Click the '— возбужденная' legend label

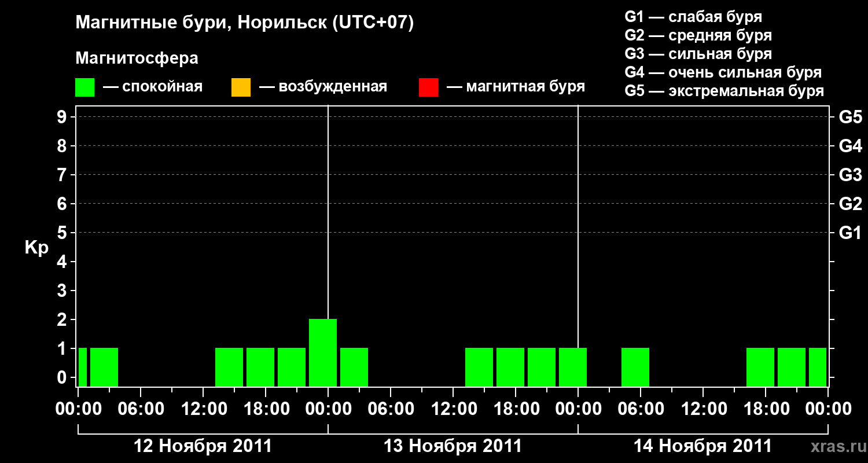(x=323, y=87)
